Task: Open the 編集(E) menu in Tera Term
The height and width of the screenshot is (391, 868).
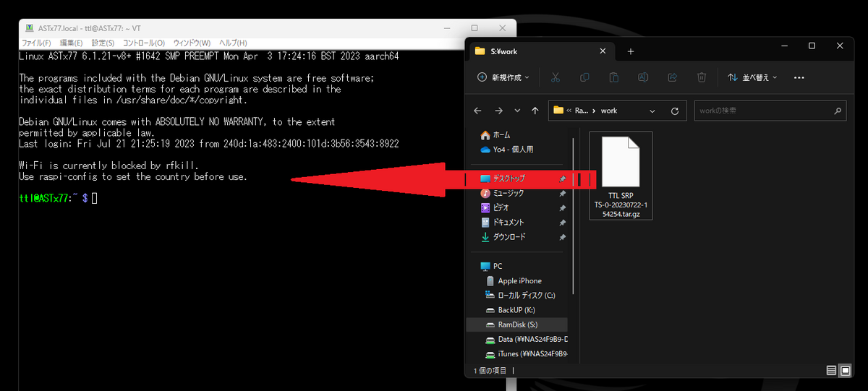Action: click(x=71, y=43)
